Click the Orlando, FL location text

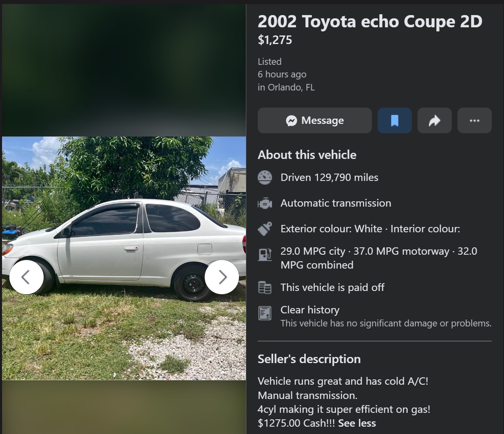[291, 87]
